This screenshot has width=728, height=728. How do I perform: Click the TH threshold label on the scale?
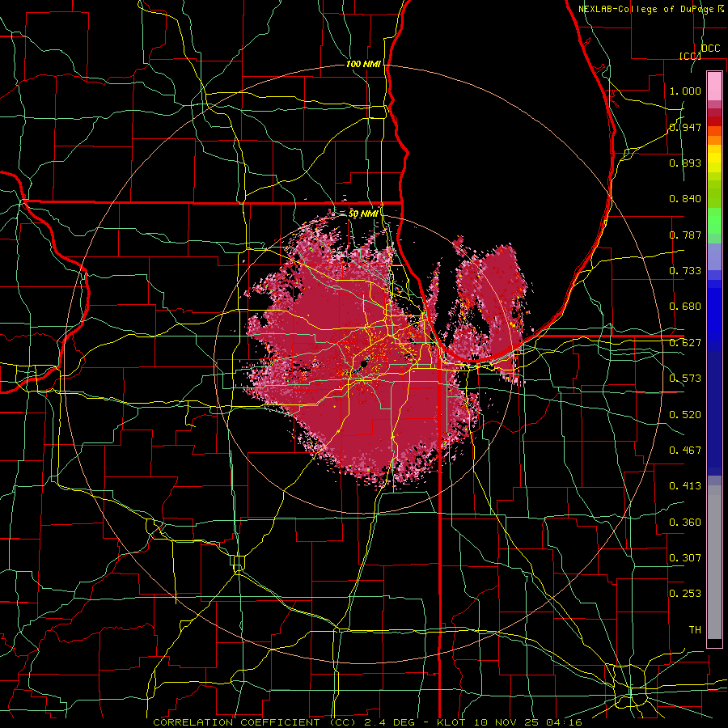point(695,630)
